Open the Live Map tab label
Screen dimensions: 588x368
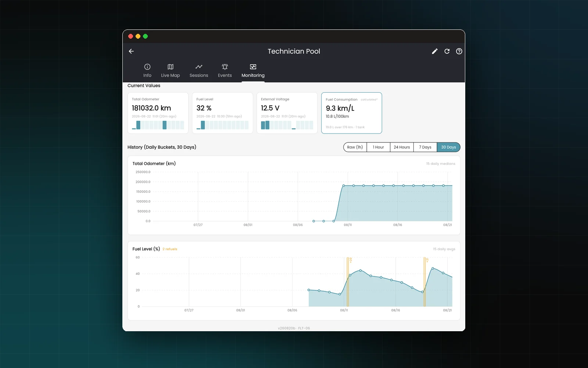point(171,75)
